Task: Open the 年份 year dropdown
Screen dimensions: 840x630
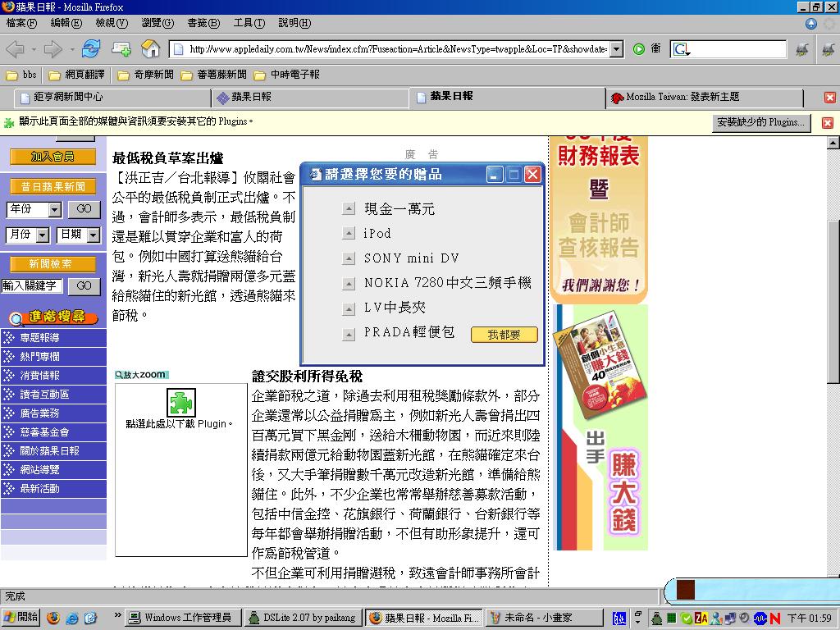Action: (x=55, y=209)
